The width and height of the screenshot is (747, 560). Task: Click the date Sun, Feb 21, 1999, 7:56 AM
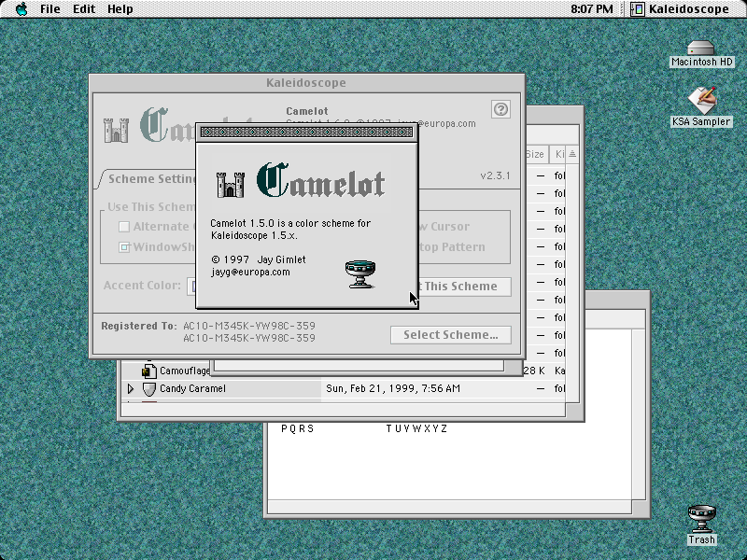pos(393,388)
